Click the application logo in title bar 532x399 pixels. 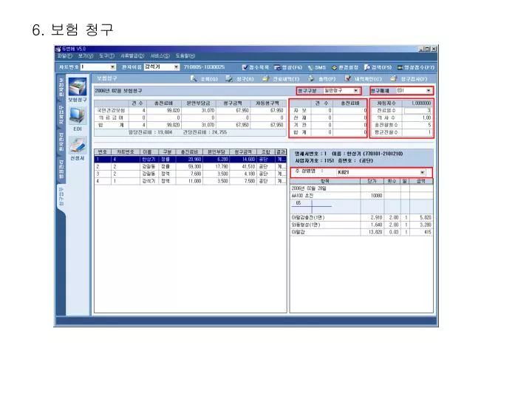[x=58, y=49]
